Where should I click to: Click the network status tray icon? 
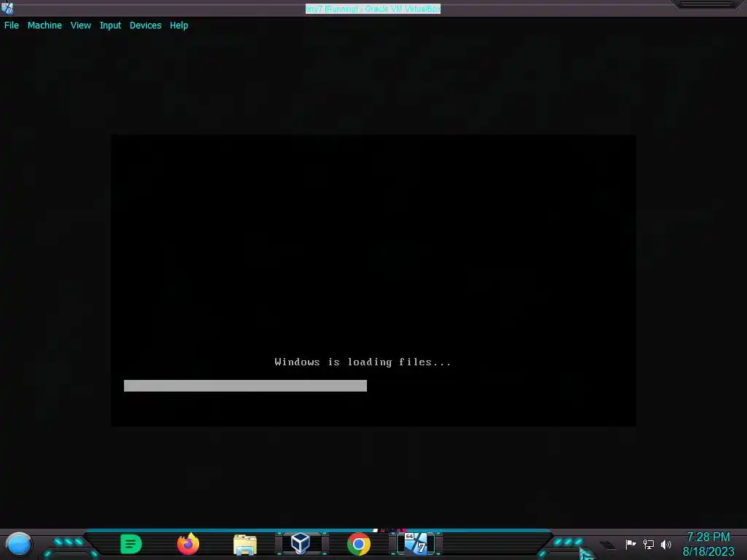point(649,544)
